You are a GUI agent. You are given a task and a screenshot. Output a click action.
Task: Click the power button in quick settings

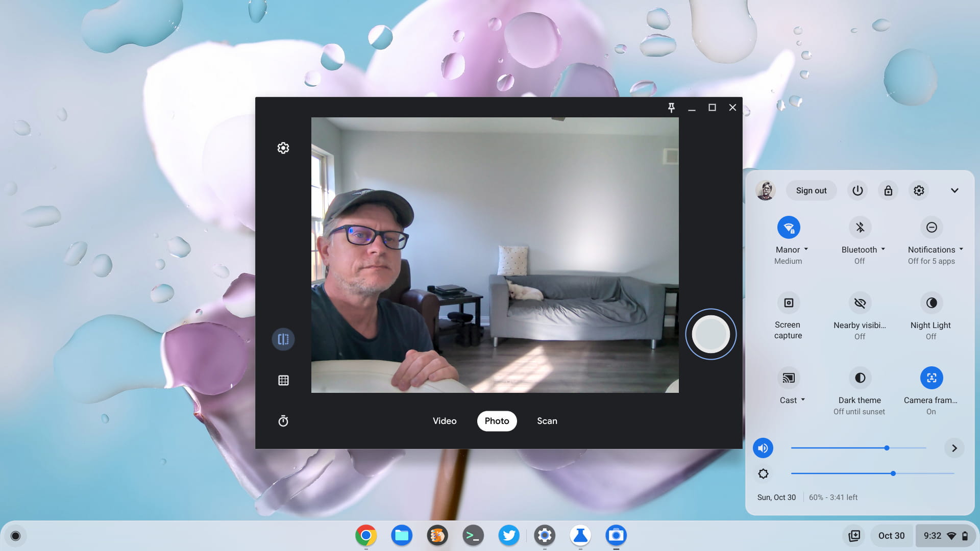pos(857,190)
